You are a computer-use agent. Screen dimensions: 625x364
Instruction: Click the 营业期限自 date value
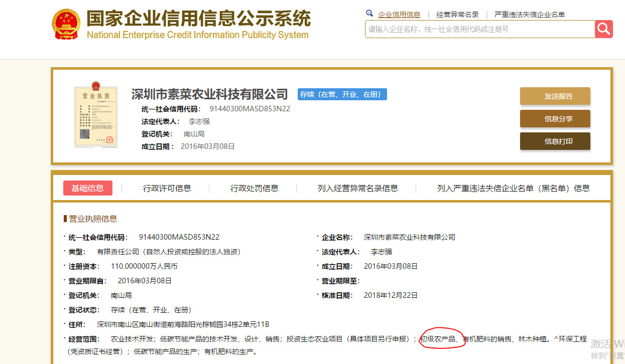(x=145, y=281)
